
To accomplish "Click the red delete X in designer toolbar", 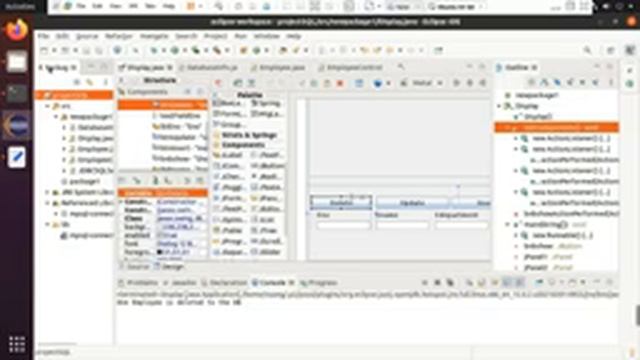I will [340, 83].
